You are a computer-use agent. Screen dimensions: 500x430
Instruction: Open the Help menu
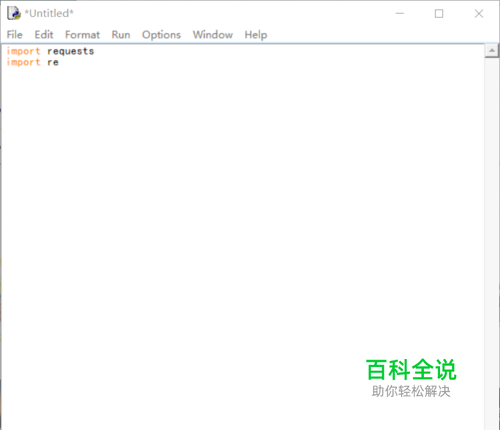coord(256,35)
